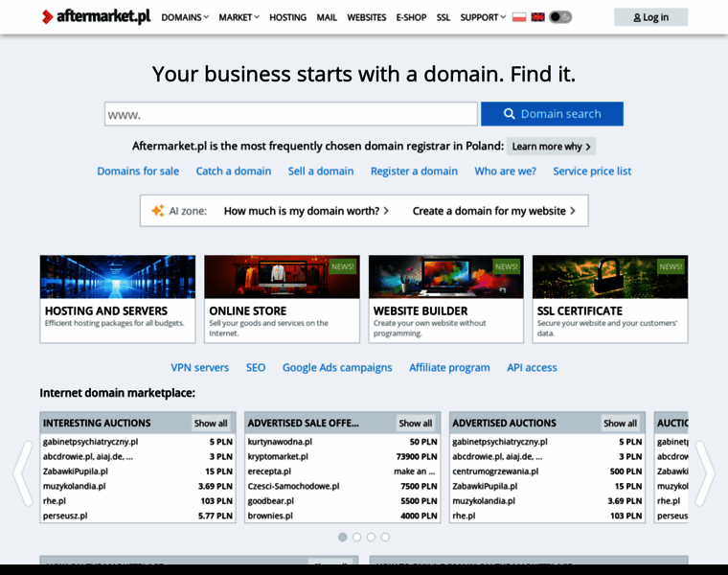Open the Website Builder card image
Image resolution: width=728 pixels, height=575 pixels.
pos(446,277)
